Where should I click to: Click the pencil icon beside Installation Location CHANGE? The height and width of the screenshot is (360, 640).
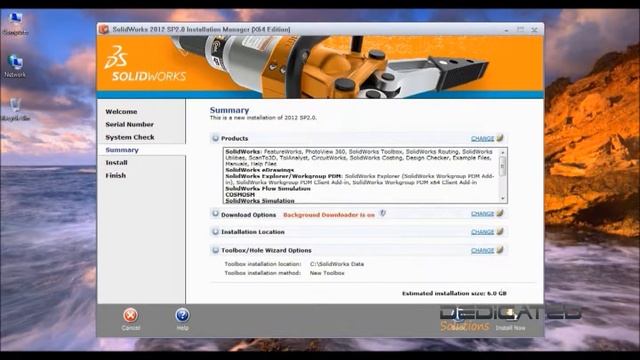pos(500,231)
